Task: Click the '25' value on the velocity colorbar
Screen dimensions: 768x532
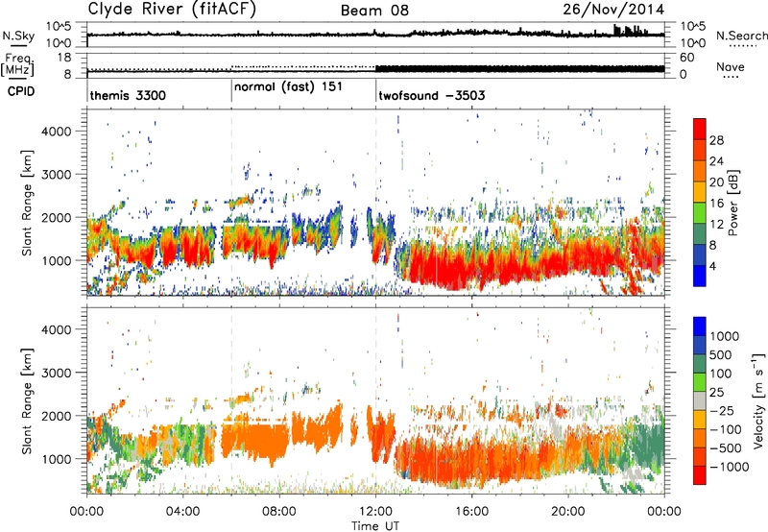Action: 717,393
